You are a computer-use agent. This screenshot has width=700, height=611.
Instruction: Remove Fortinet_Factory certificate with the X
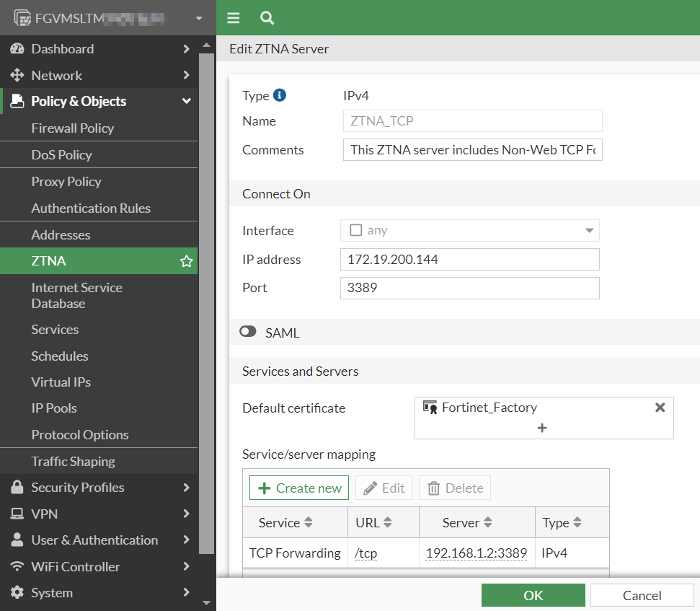pos(660,407)
